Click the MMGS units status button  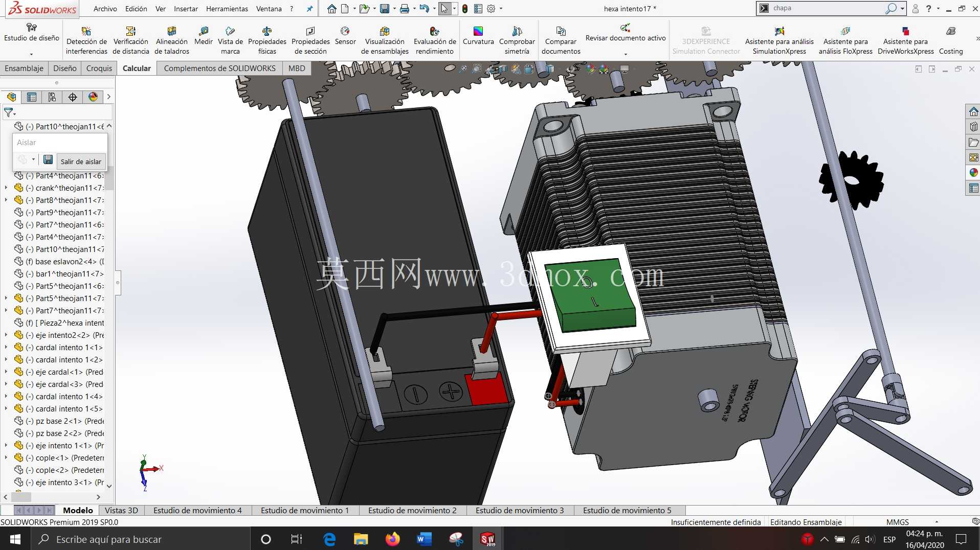click(898, 522)
